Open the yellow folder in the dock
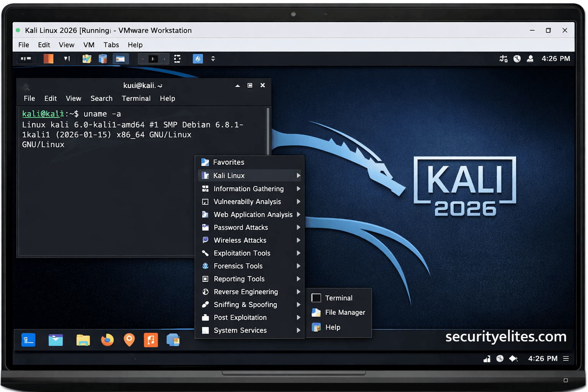The width and height of the screenshot is (588, 392). [83, 340]
